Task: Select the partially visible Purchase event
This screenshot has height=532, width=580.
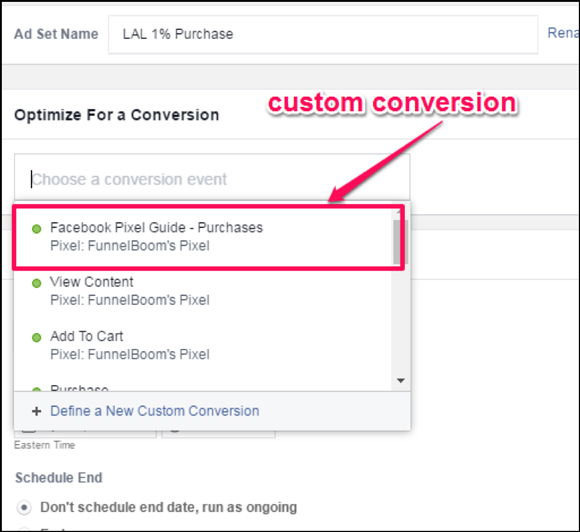Action: [x=203, y=387]
